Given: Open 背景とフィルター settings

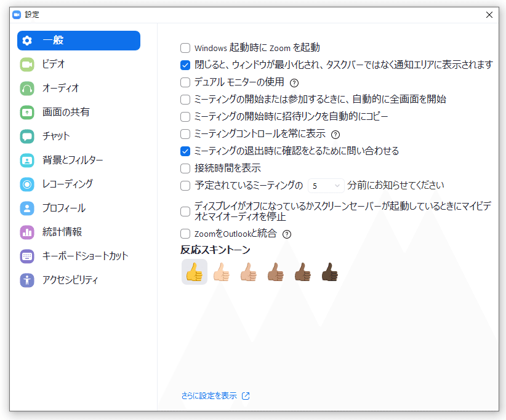Looking at the screenshot, I should (79, 160).
